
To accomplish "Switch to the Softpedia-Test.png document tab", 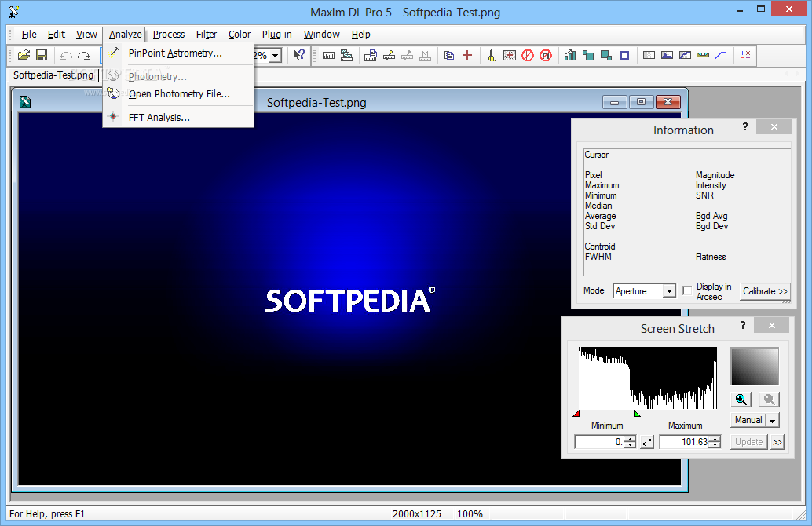I will pos(53,75).
